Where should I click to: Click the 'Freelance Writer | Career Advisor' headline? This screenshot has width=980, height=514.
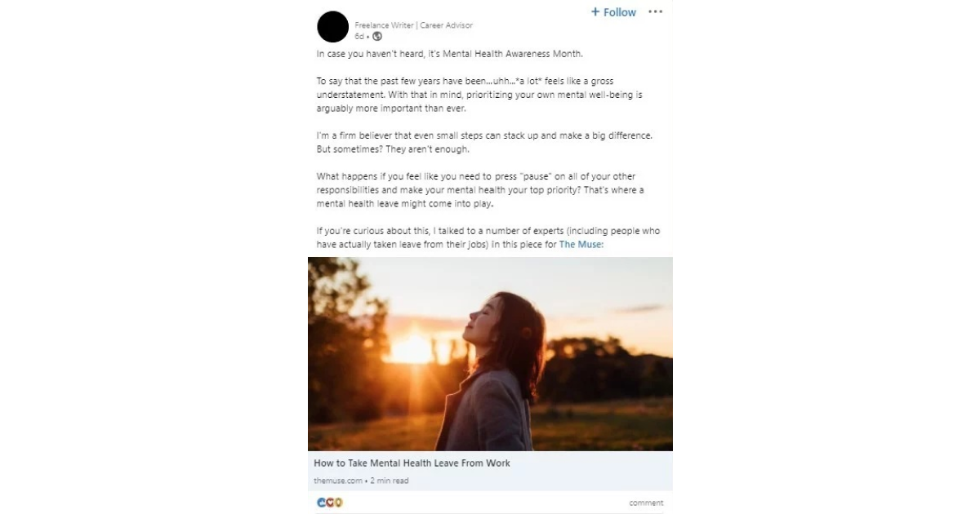click(x=413, y=25)
